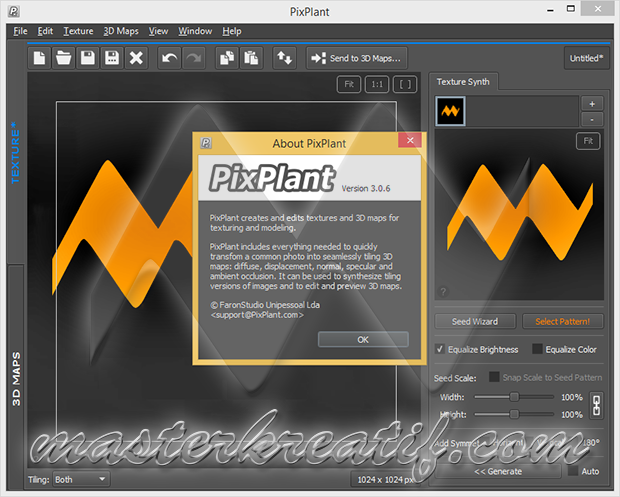Screen dimensions: 620x497
Task: Click Send to 3D Maps button
Action: tap(357, 58)
